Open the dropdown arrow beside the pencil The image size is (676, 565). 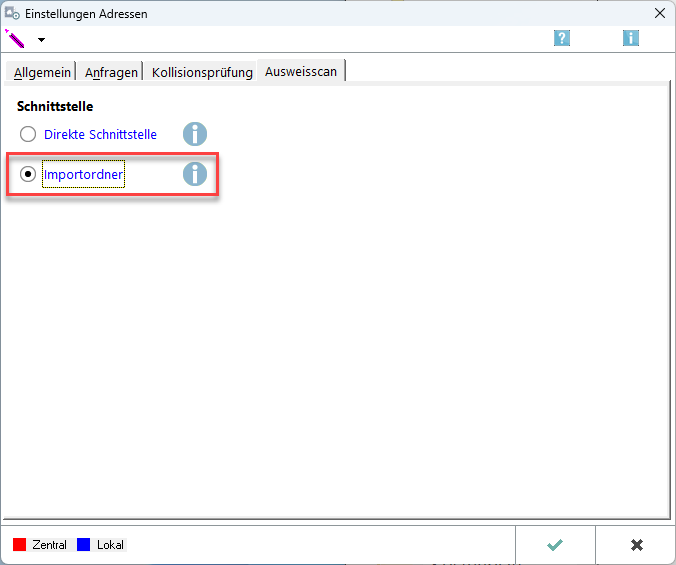tap(41, 40)
